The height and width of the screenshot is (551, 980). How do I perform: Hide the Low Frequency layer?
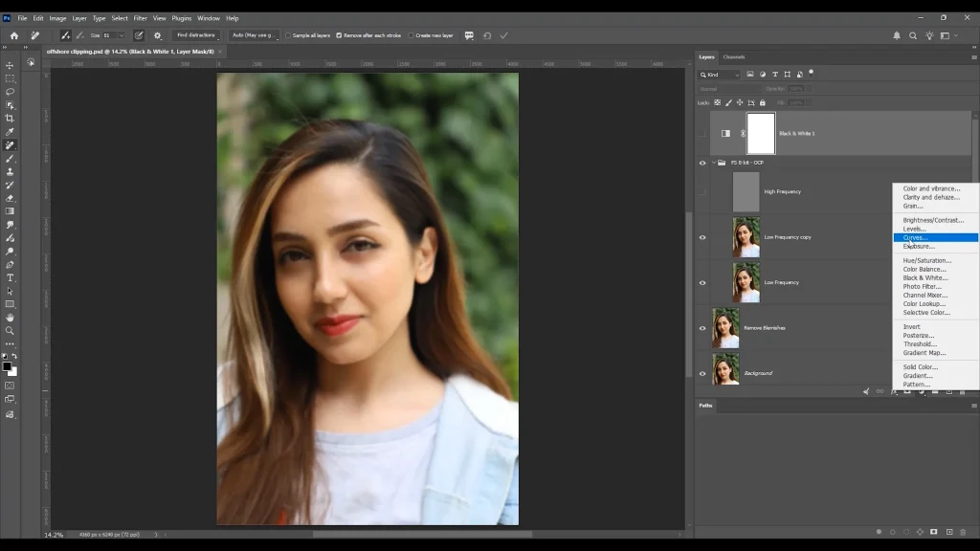pyautogui.click(x=702, y=282)
